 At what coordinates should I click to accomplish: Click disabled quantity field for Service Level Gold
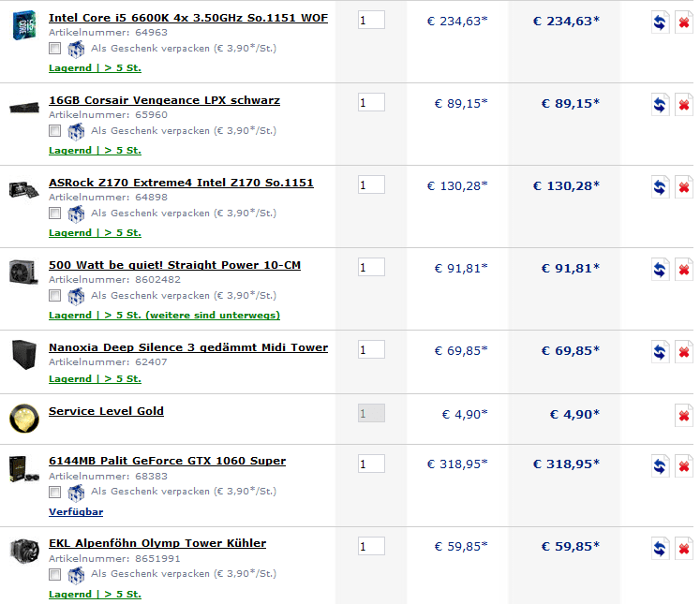[371, 414]
